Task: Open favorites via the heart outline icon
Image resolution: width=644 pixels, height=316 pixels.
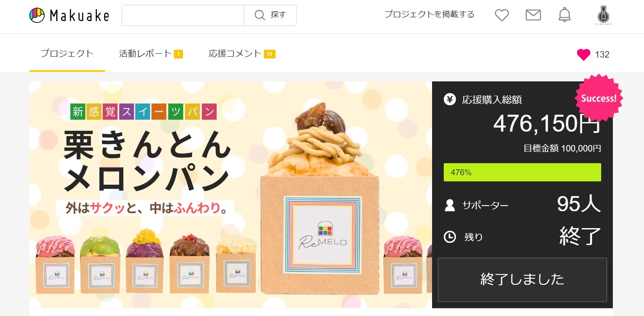Action: [502, 15]
